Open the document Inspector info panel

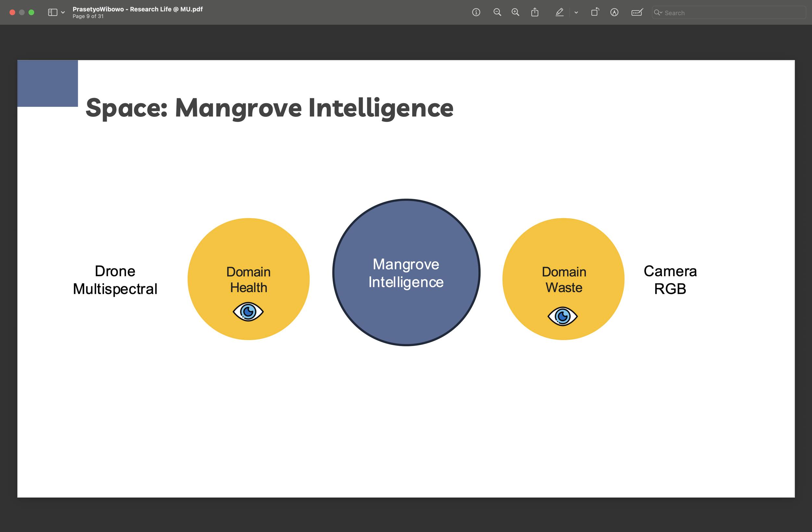(x=476, y=13)
